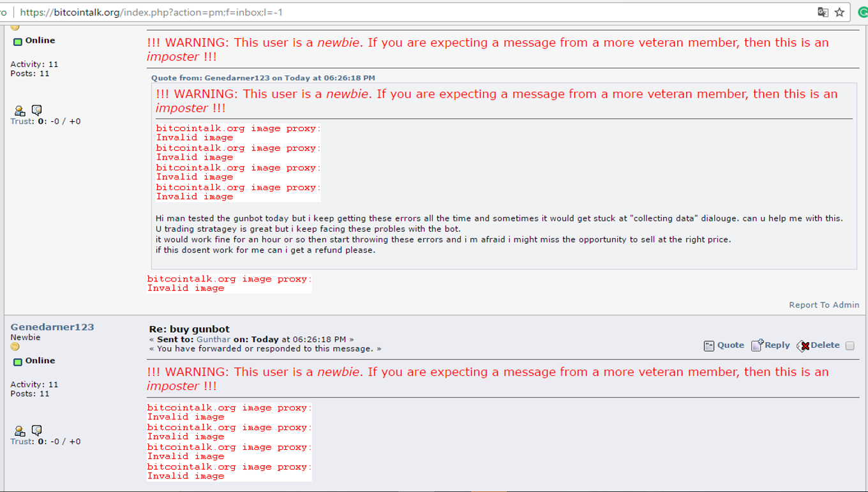This screenshot has width=868, height=492.
Task: Click the upper post's Trust link
Action: 22,121
